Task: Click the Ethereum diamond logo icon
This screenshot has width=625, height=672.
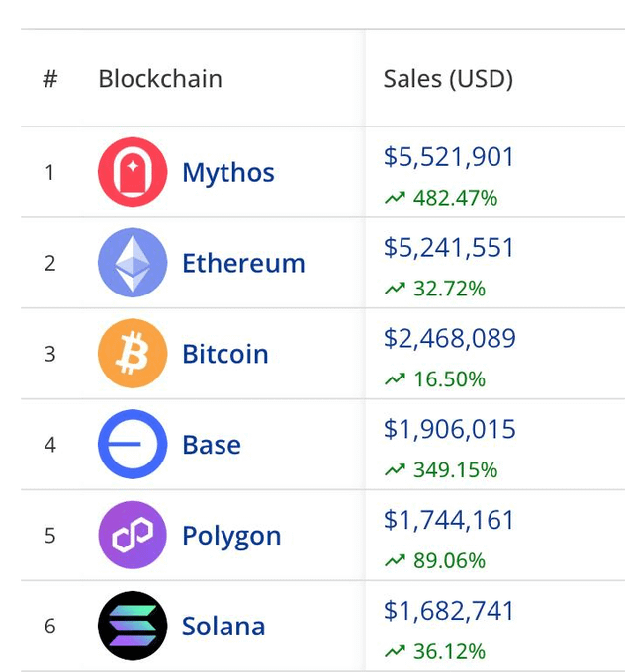Action: coord(133,263)
